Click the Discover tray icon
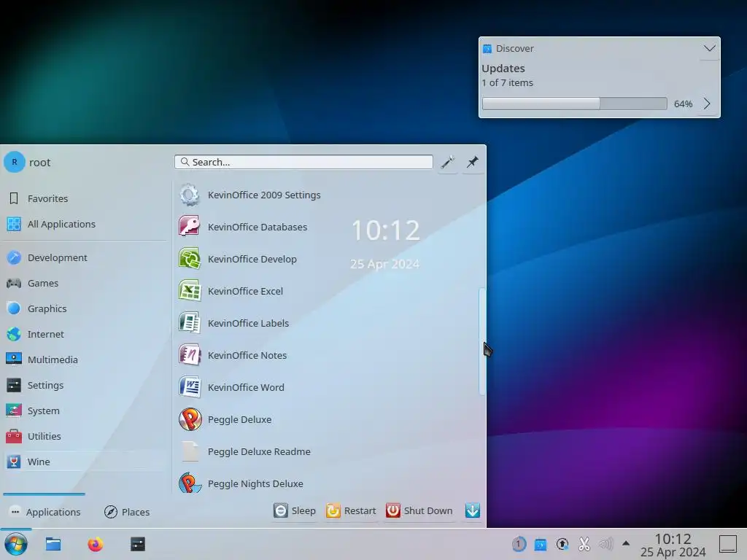747x560 pixels. (541, 544)
